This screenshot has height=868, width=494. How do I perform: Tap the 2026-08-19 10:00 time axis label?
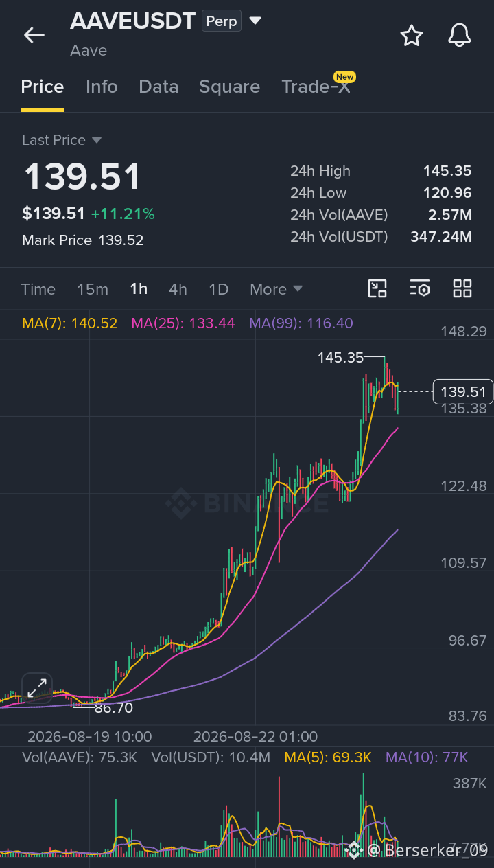pyautogui.click(x=90, y=737)
